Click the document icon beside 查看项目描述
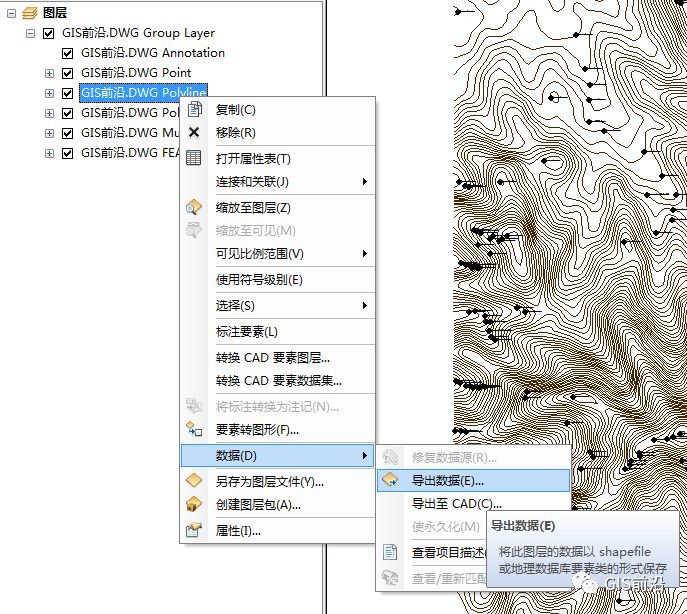Screen dimensions: 687x614 pos(390,552)
